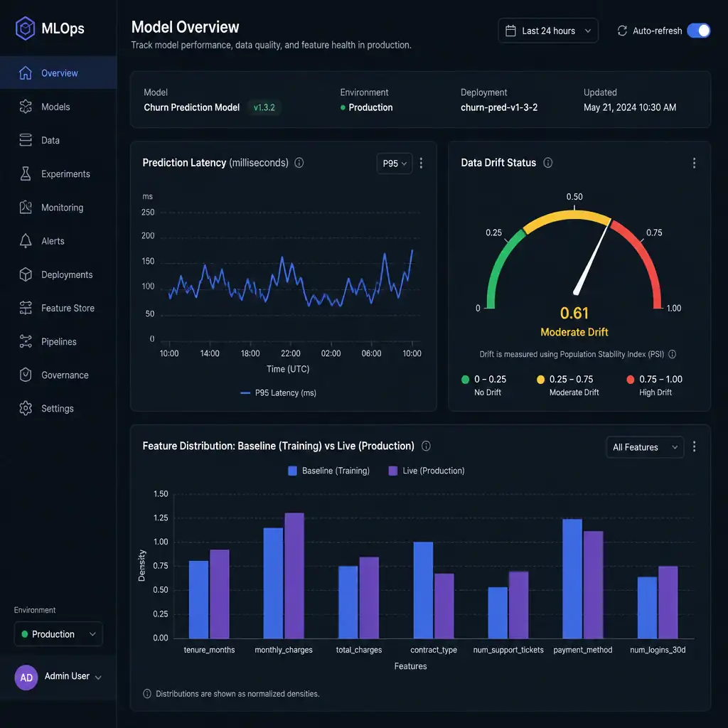This screenshot has width=728, height=728.
Task: Open the sidebar Production environment dropdown
Action: point(58,633)
